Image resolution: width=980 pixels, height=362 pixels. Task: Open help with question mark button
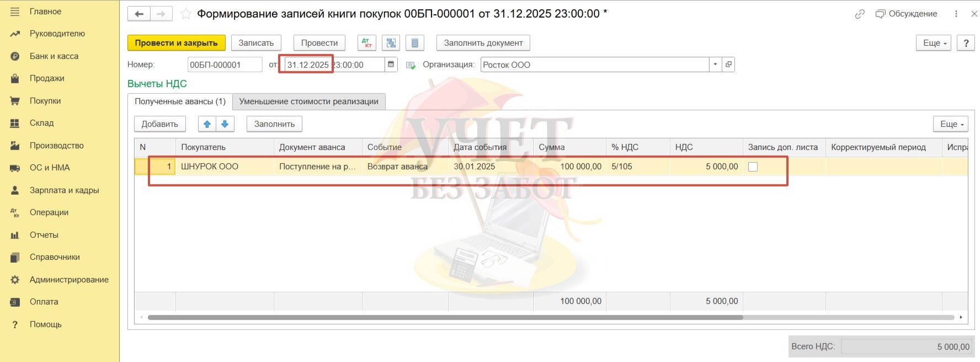coord(966,43)
